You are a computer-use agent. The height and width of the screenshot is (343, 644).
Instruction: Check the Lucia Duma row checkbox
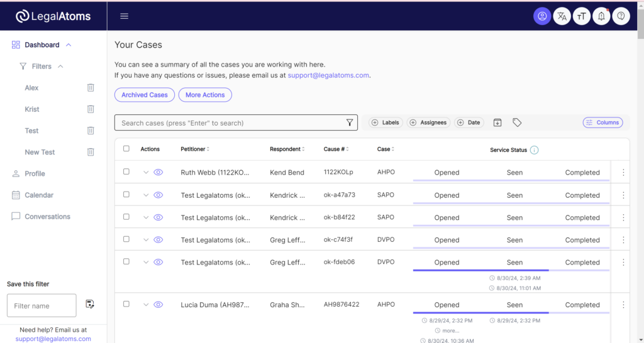pos(126,303)
